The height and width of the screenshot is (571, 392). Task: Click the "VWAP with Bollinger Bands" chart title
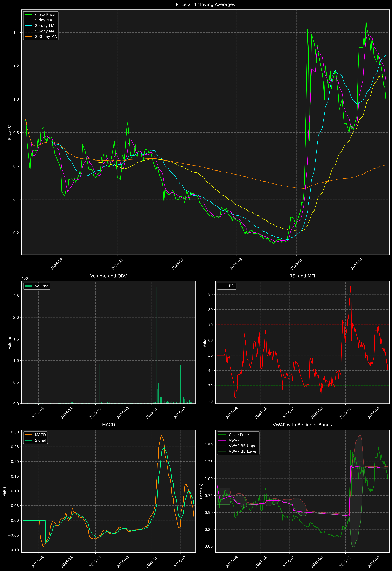point(302,425)
